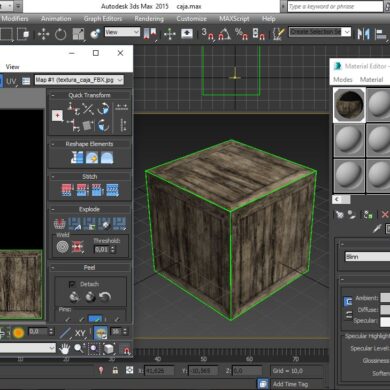The image size is (390, 390).
Task: Toggle the absolute/offset transform type-in icon
Action: coord(129,370)
